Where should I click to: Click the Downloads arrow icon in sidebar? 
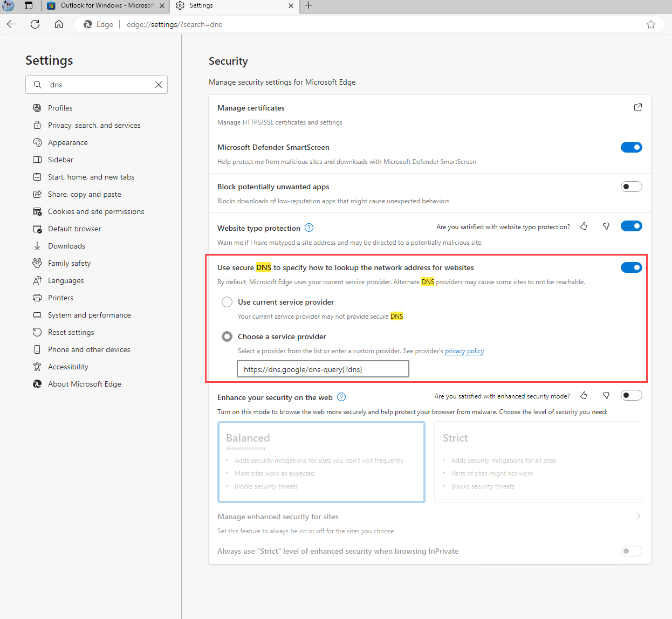pos(37,246)
